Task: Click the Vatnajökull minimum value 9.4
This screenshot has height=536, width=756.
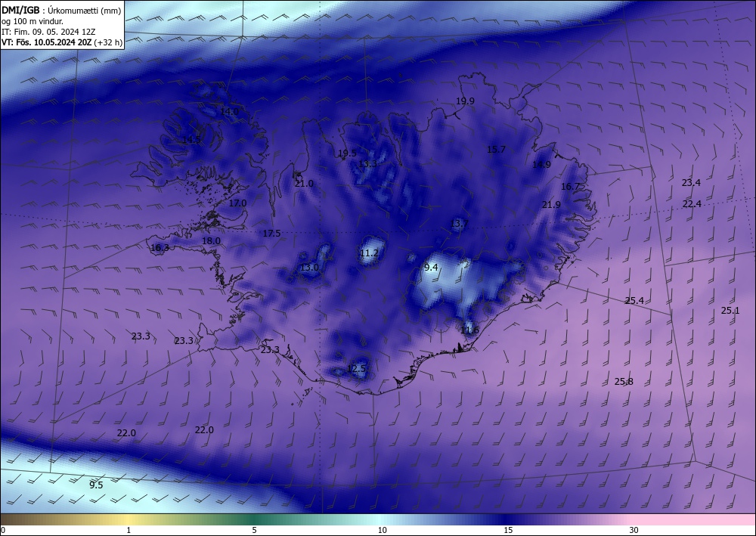Action: [x=431, y=268]
